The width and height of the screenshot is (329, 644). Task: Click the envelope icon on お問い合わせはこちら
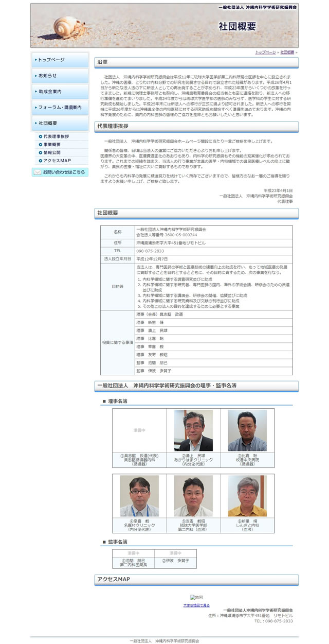[x=37, y=172]
